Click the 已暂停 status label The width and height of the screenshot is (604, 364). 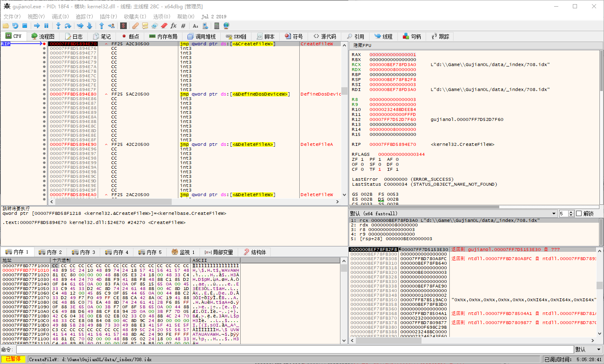(x=13, y=359)
